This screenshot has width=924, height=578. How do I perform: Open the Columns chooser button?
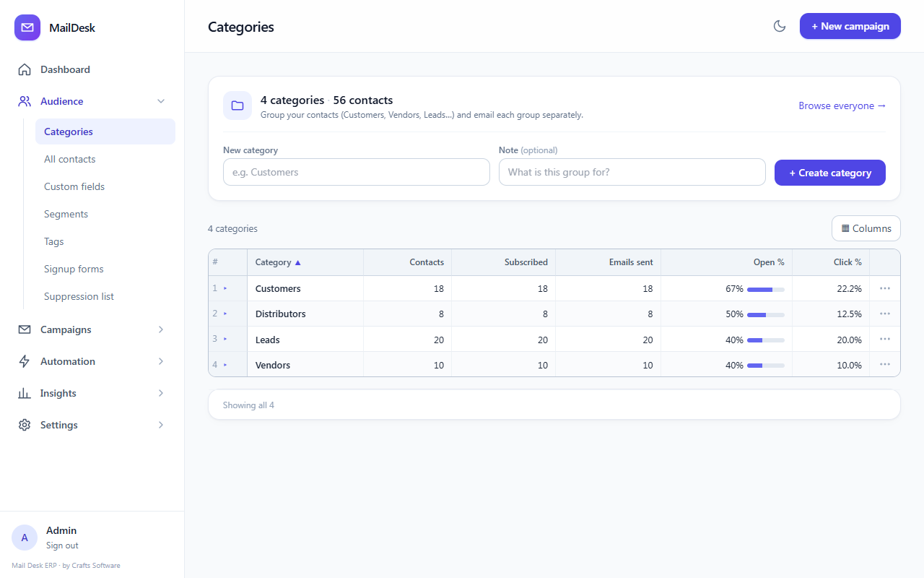click(866, 228)
